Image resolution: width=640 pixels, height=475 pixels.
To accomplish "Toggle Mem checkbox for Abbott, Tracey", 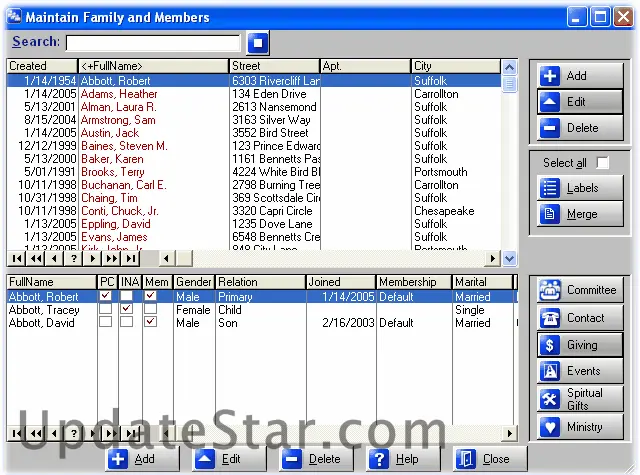I will [151, 309].
